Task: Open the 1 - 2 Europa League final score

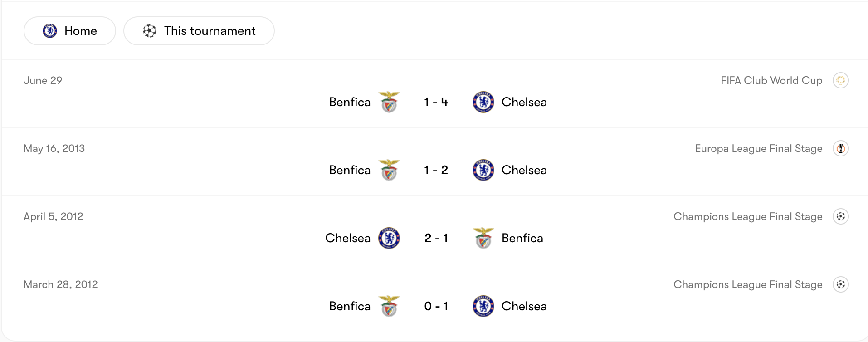Action: point(436,170)
